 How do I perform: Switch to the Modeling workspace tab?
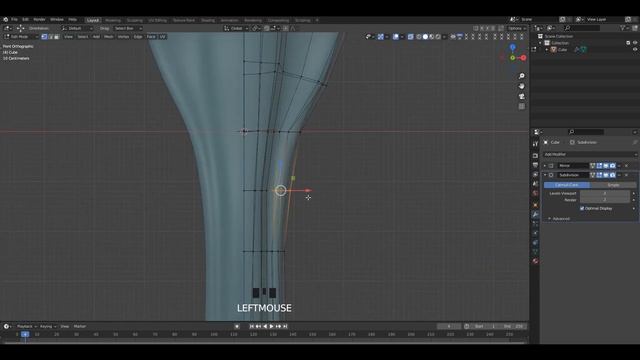coord(113,20)
